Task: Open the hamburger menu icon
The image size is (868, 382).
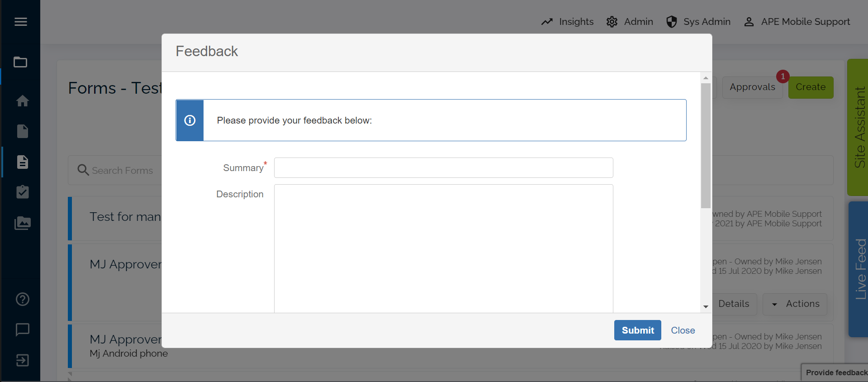Action: (x=21, y=22)
